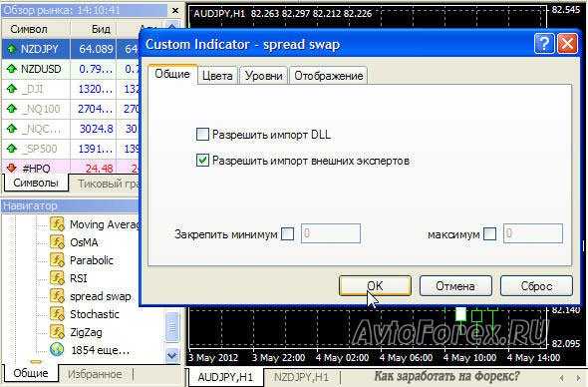Click the ZigZag indicator icon

click(57, 332)
